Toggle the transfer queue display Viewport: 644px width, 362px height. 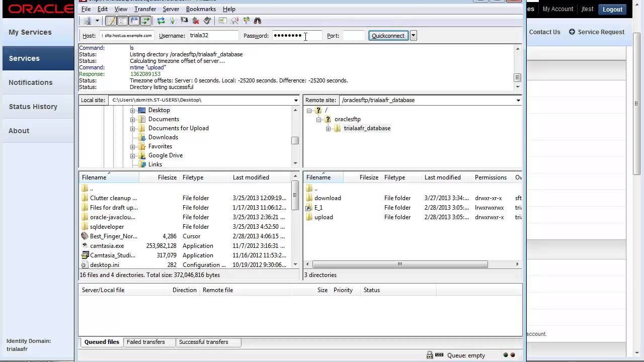click(145, 21)
